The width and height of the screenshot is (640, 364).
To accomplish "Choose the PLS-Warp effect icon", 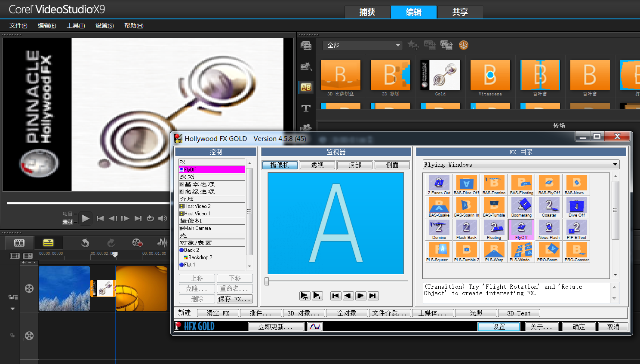I will 494,252.
